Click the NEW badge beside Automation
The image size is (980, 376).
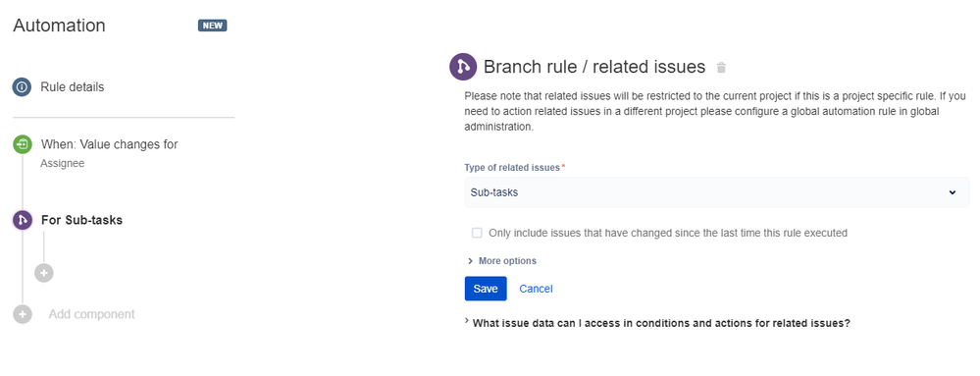click(213, 26)
